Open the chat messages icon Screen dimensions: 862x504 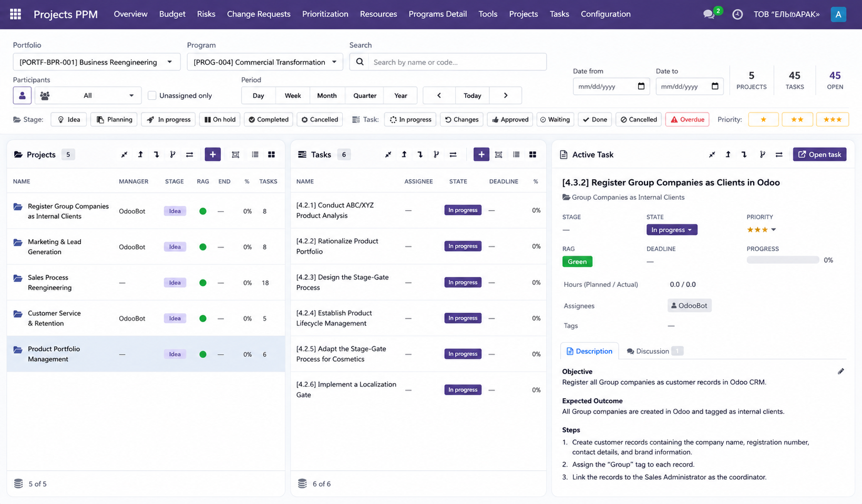coord(709,14)
